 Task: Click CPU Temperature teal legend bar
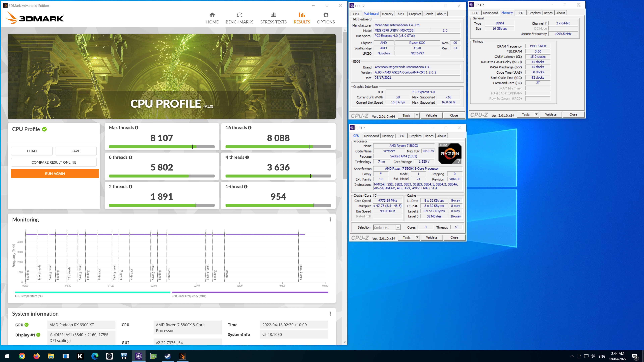point(93,292)
